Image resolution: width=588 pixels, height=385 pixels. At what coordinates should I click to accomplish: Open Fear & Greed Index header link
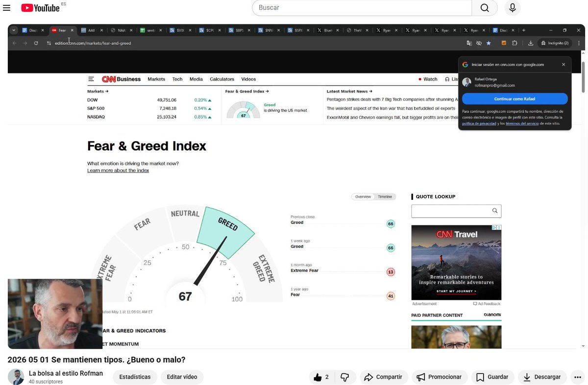coord(247,91)
